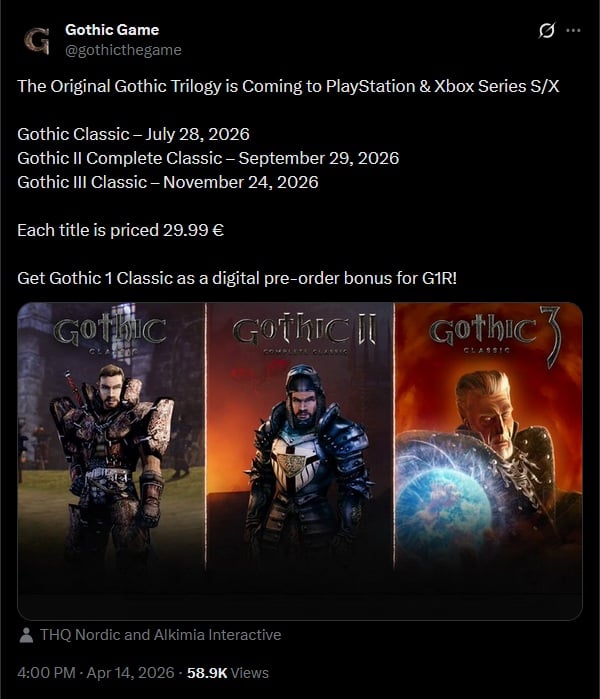
Task: Click the @gothicthegame handle
Action: pyautogui.click(x=123, y=50)
